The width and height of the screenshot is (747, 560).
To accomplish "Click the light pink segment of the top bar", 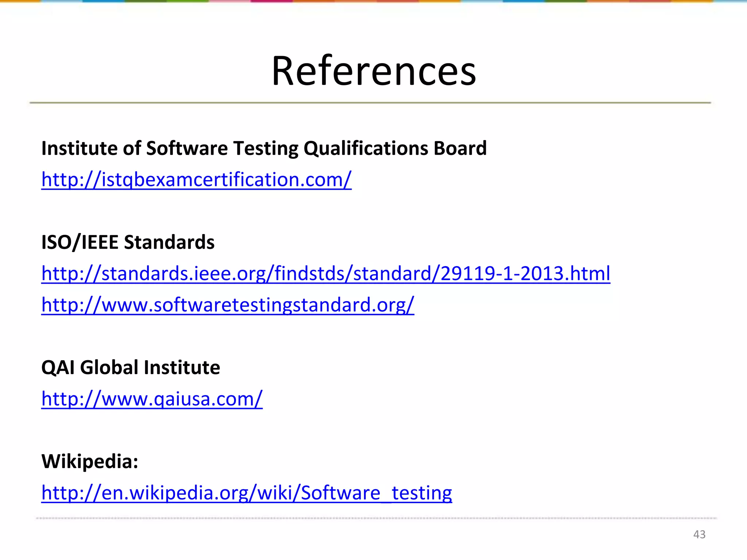I will pyautogui.click(x=230, y=1).
